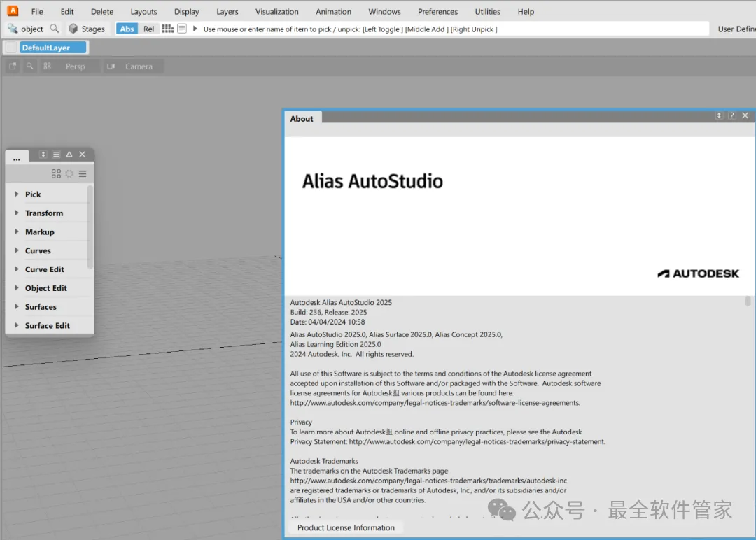Open the Display menu
The width and height of the screenshot is (756, 540).
pos(187,12)
